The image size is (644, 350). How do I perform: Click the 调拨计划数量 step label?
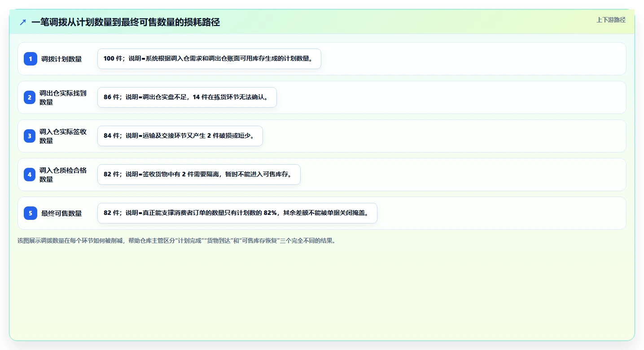pyautogui.click(x=61, y=59)
